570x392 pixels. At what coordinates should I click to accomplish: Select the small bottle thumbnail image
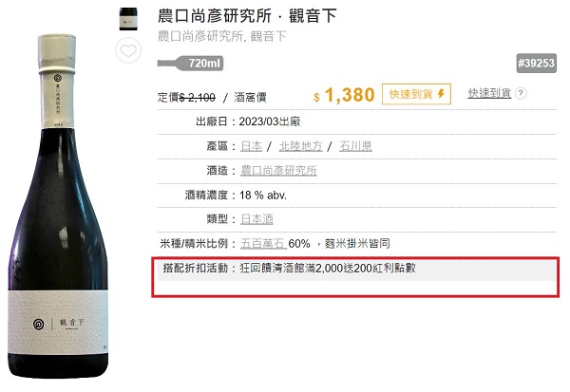128,19
